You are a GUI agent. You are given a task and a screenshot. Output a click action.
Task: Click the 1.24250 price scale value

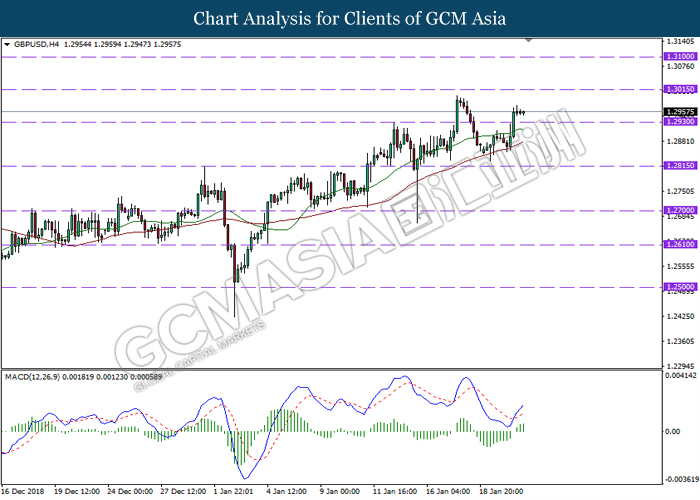click(681, 317)
